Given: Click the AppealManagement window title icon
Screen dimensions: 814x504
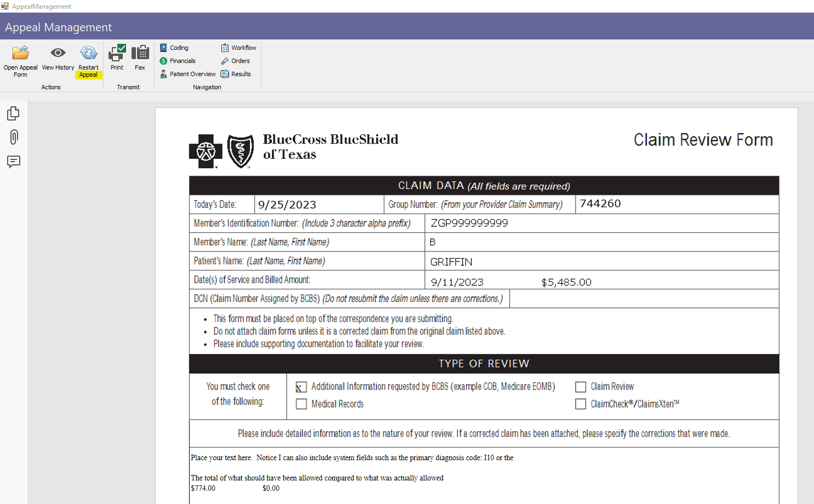Looking at the screenshot, I should [5, 6].
